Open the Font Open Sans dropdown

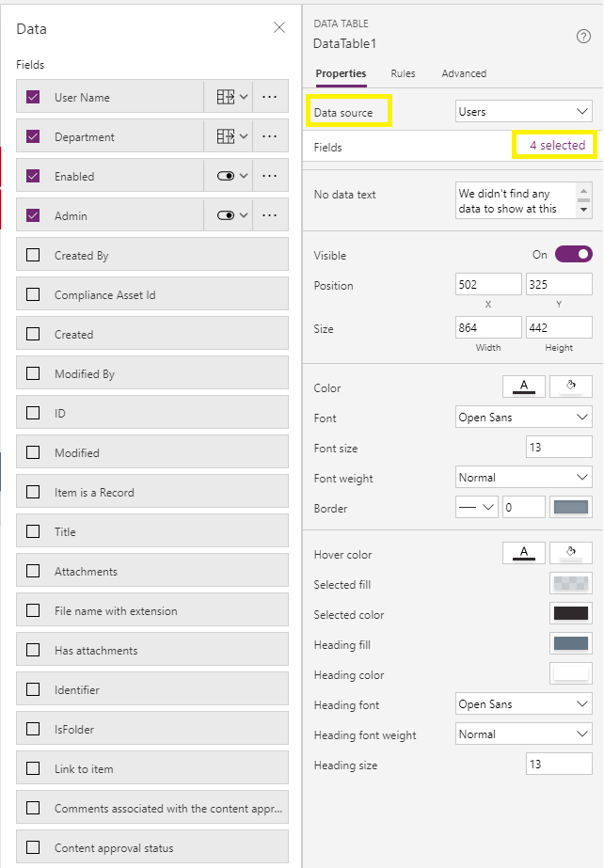(x=524, y=417)
